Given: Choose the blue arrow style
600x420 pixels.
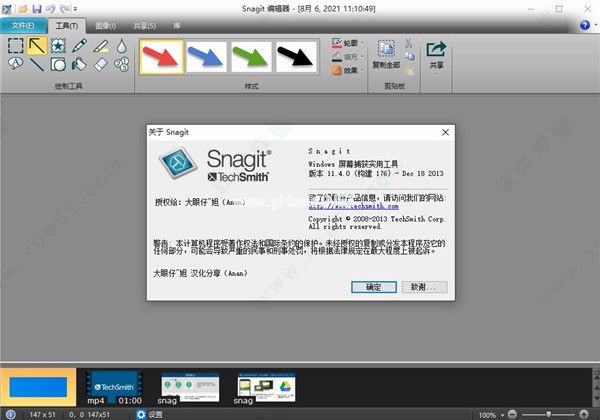Looking at the screenshot, I should tap(206, 57).
